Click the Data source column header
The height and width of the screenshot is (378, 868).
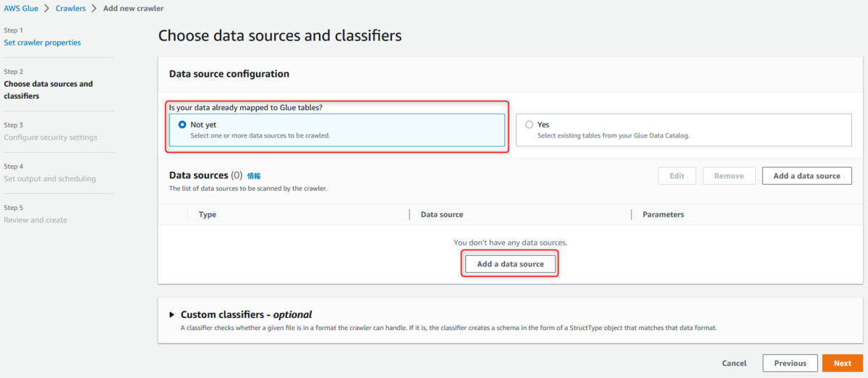442,214
